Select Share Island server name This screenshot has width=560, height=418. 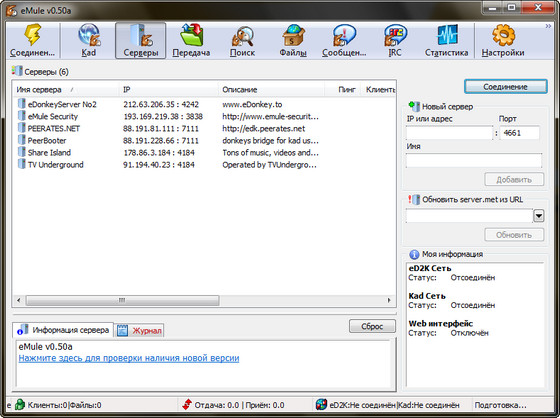click(49, 153)
